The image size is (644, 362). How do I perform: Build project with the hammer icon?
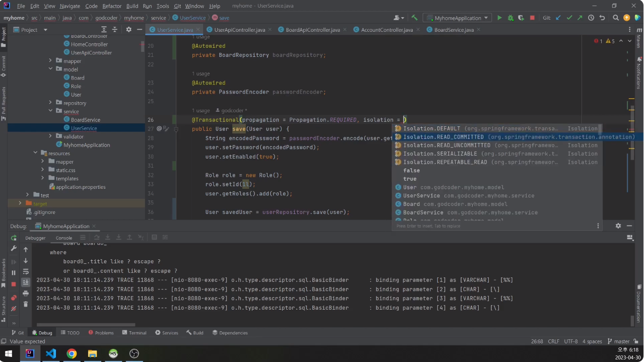414,18
